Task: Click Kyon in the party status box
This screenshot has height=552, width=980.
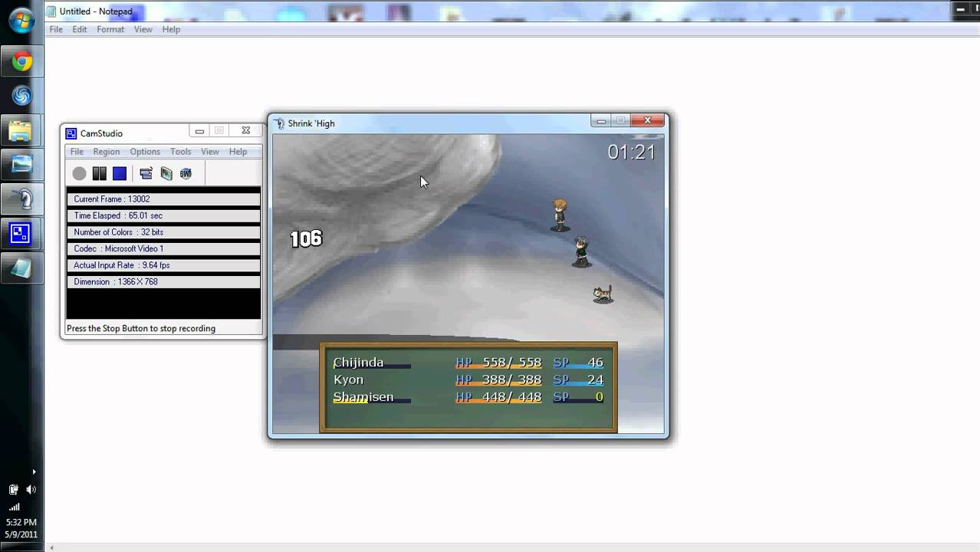Action: click(x=348, y=379)
